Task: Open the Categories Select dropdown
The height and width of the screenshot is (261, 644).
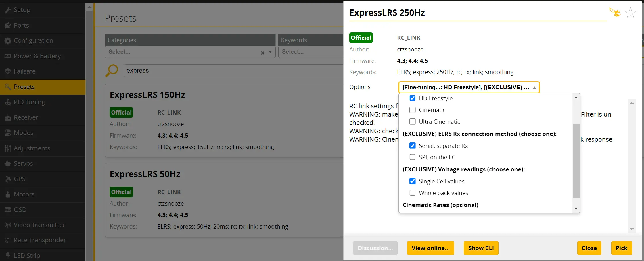Action: [x=190, y=52]
